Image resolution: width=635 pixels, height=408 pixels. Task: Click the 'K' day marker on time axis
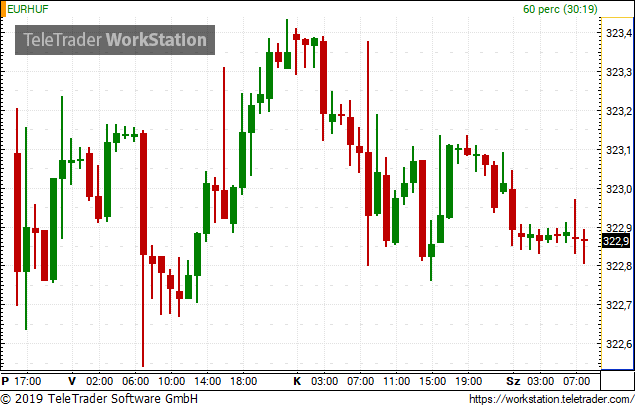click(x=297, y=381)
